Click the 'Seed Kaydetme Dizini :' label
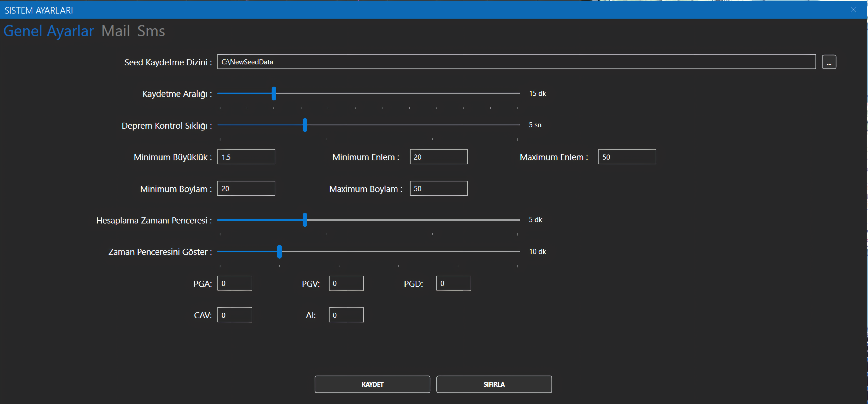 coord(168,62)
